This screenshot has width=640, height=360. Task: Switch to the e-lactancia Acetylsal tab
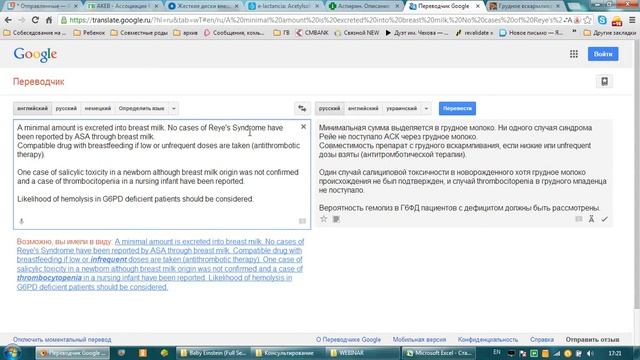click(x=283, y=6)
